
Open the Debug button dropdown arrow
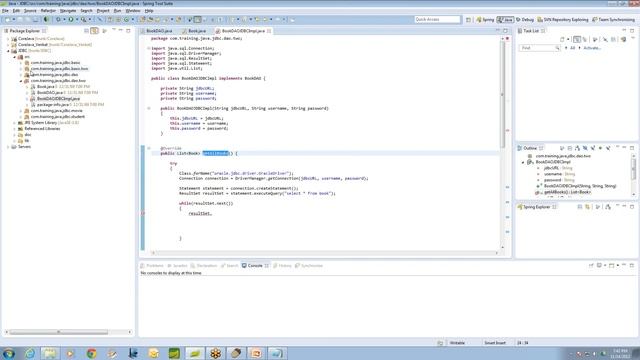64,20
